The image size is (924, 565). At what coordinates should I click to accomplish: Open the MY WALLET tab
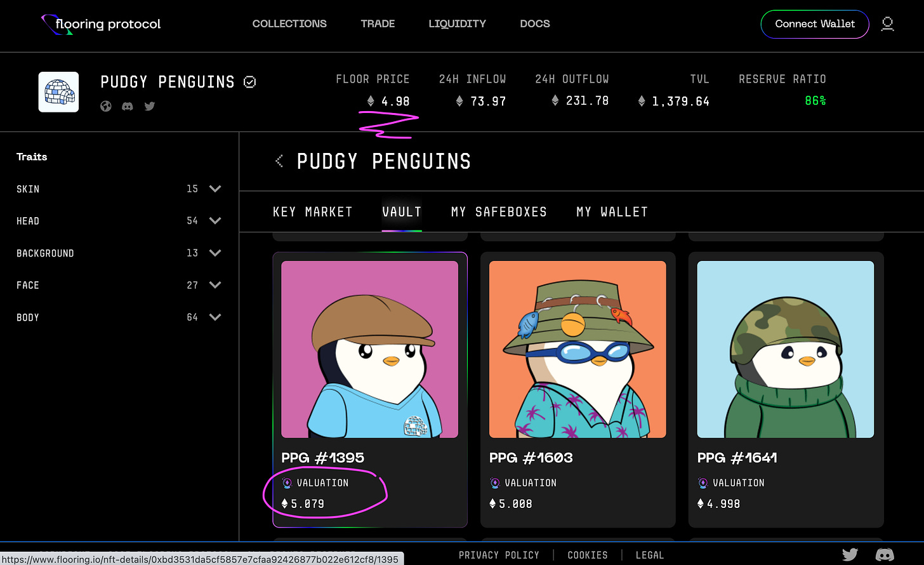pos(612,212)
